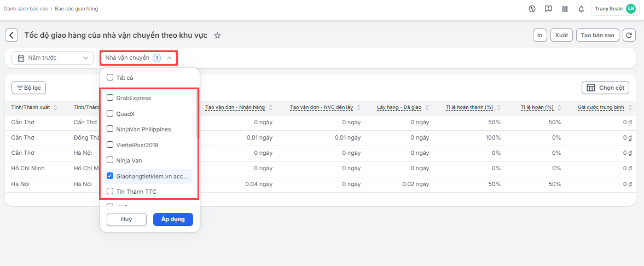Open the notifications bell
Screen dimensions: 644x266
point(581,9)
